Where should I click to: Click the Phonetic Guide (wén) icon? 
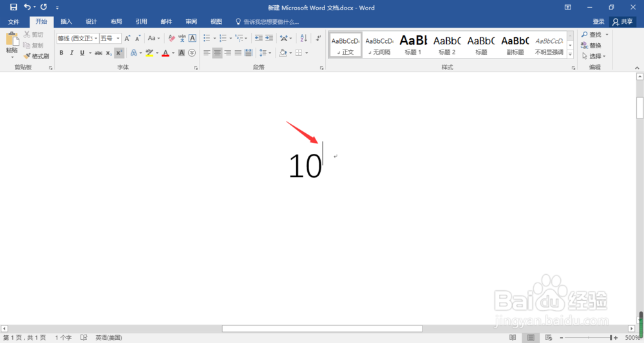coord(182,38)
